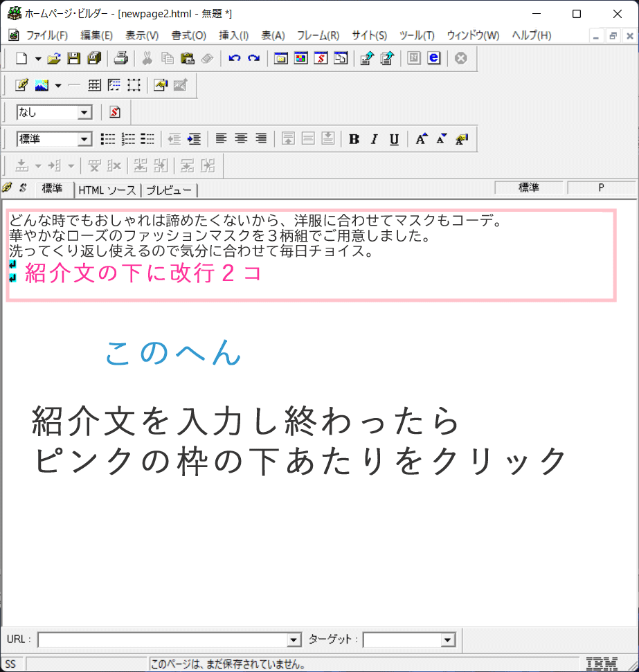Open the ターゲット dropdown list

pyautogui.click(x=447, y=640)
